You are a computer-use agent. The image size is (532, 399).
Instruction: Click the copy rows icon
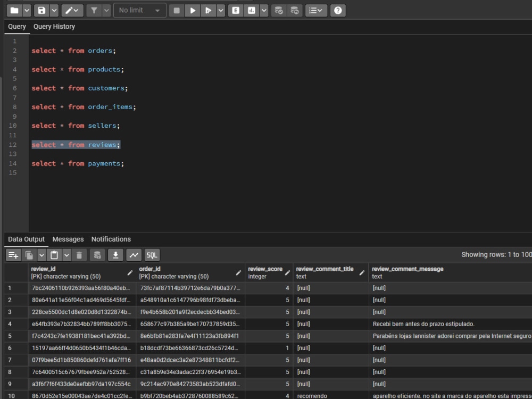29,255
